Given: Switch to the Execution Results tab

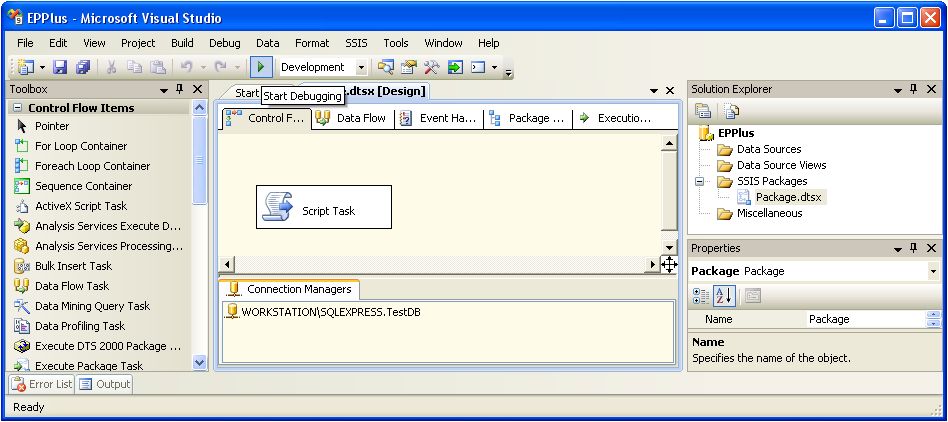Looking at the screenshot, I should point(617,118).
